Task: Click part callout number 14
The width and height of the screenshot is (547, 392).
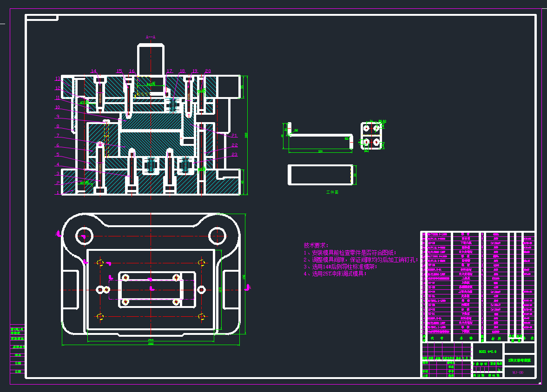Action: tap(93, 71)
